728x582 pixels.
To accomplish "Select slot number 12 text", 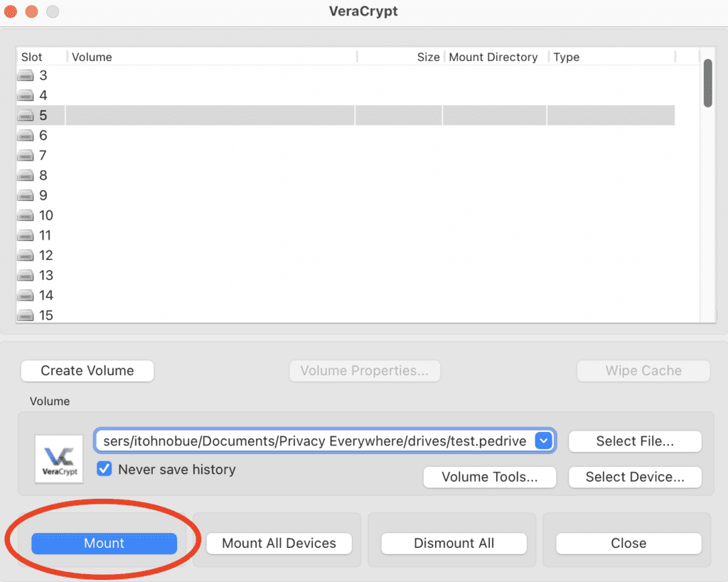I will coord(46,255).
